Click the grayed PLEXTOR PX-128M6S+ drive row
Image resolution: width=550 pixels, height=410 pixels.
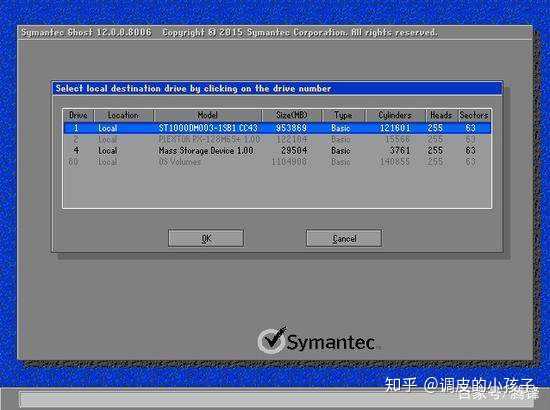tap(277, 140)
